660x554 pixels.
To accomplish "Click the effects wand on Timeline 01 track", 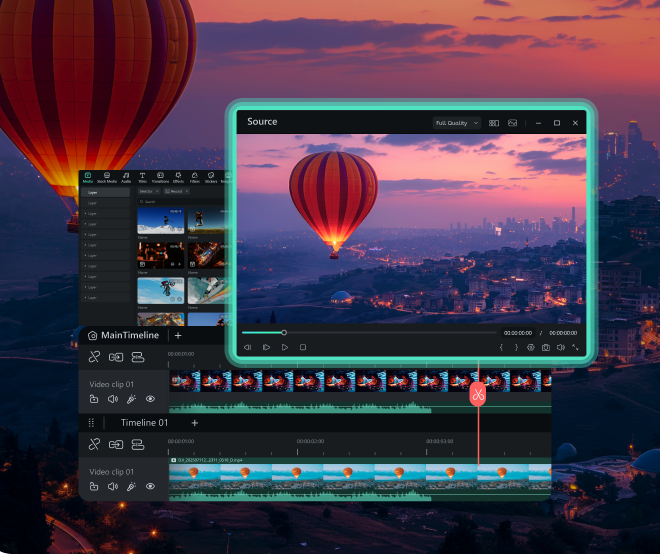I will click(x=131, y=486).
